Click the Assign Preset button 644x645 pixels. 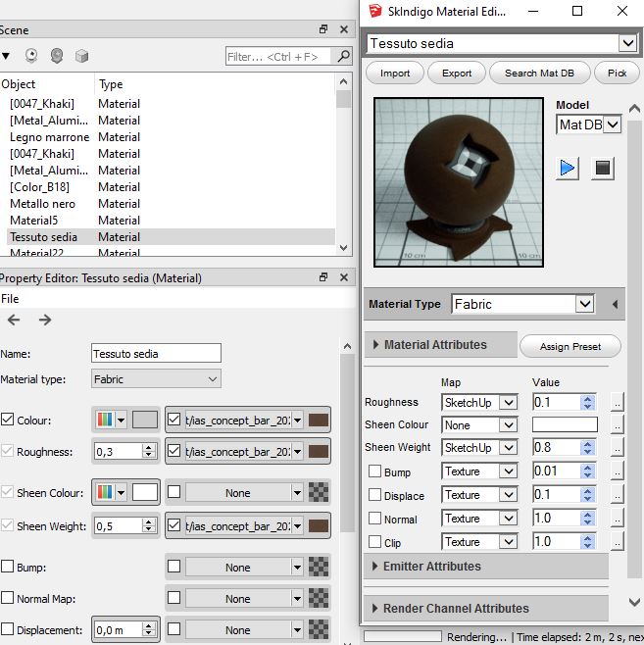point(570,346)
